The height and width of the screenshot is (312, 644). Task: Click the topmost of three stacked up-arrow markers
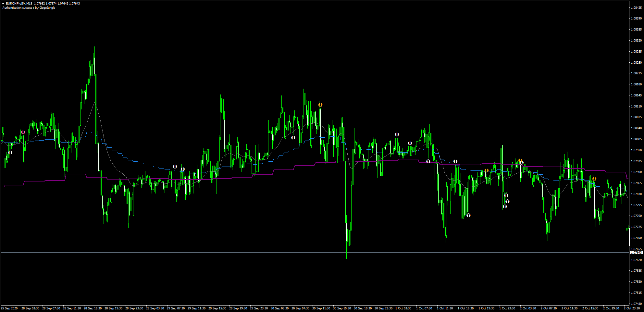click(506, 195)
